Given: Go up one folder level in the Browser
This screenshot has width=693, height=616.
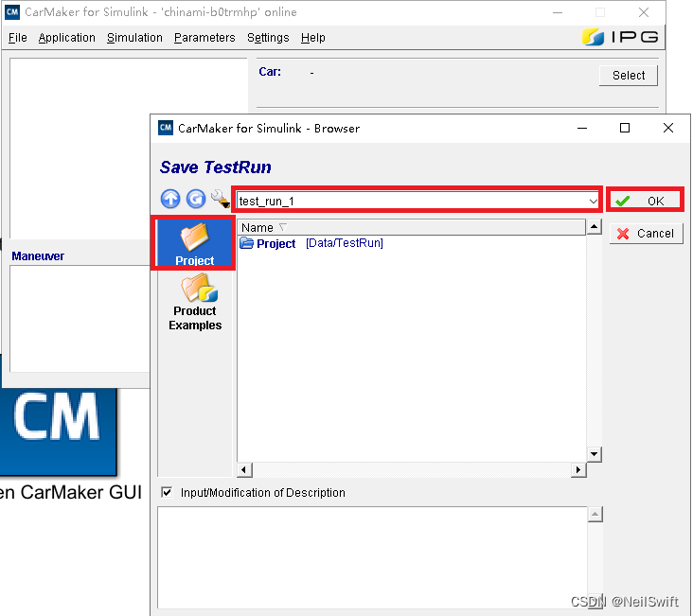Looking at the screenshot, I should coord(170,199).
